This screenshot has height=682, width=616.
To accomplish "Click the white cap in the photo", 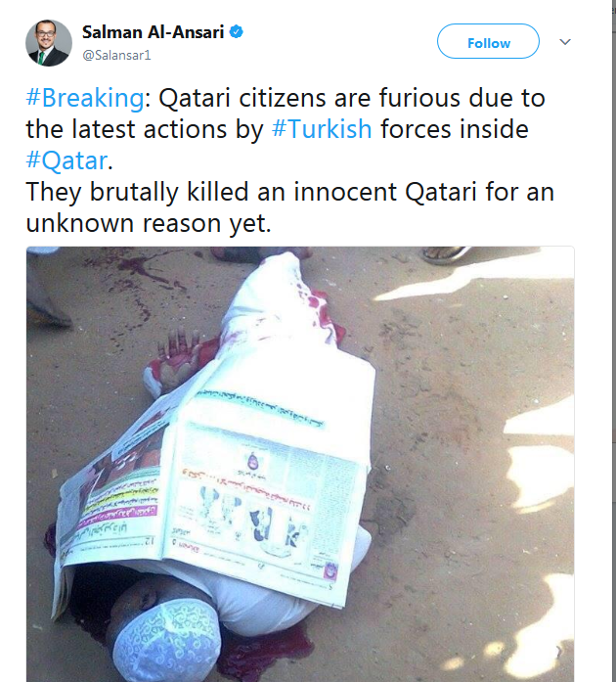I will pos(167,643).
